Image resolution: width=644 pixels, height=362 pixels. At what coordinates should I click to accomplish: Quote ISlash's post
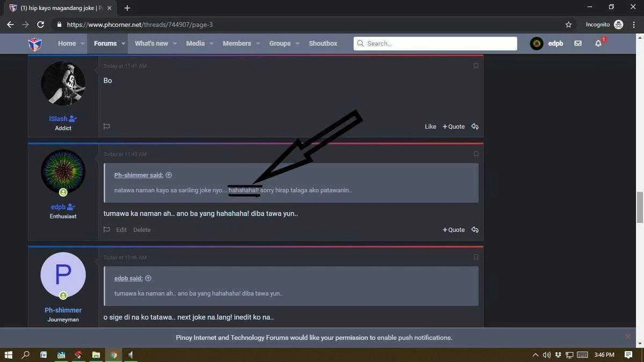pos(453,127)
